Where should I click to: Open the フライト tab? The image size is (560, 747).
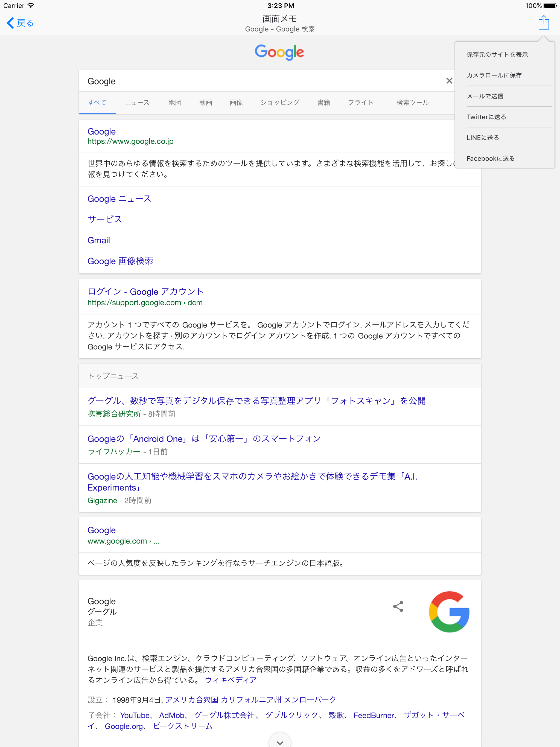(x=360, y=102)
